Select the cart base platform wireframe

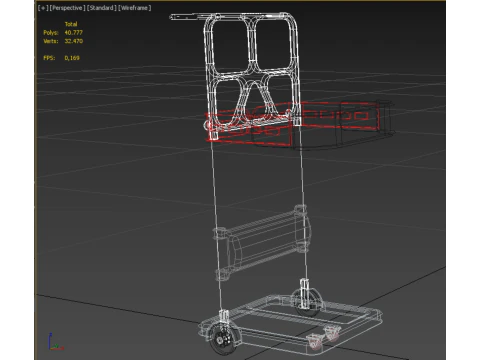291,324
